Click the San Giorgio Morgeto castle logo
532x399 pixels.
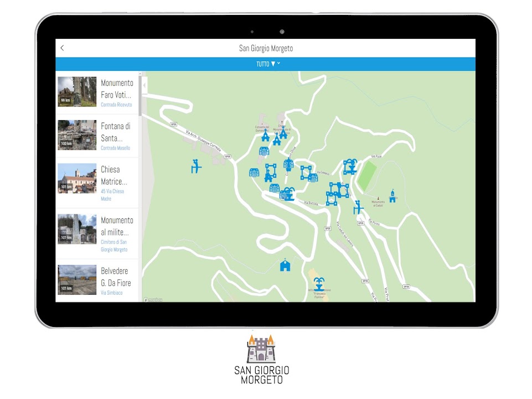[x=261, y=347]
